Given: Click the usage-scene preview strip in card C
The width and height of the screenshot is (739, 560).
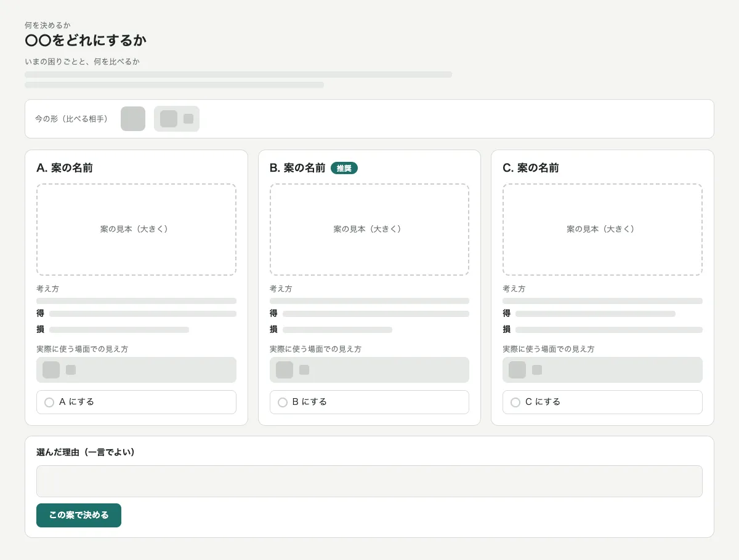Looking at the screenshot, I should click(602, 370).
